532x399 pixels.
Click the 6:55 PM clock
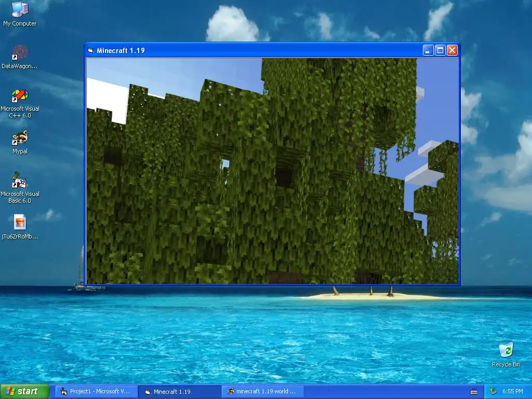click(x=513, y=392)
